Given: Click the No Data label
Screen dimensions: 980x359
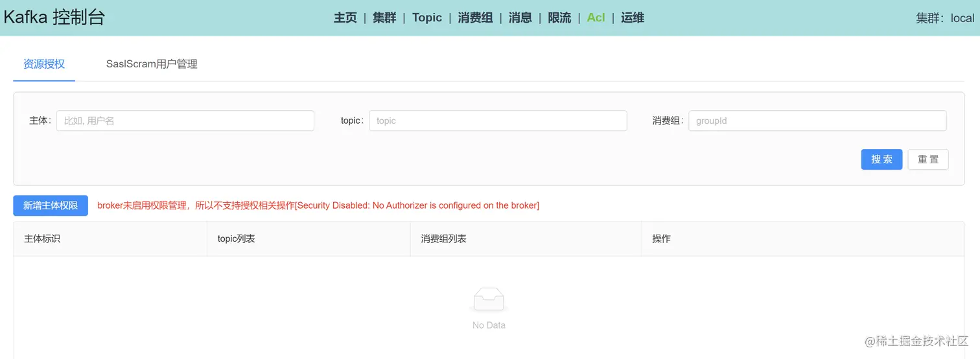Looking at the screenshot, I should coord(489,325).
